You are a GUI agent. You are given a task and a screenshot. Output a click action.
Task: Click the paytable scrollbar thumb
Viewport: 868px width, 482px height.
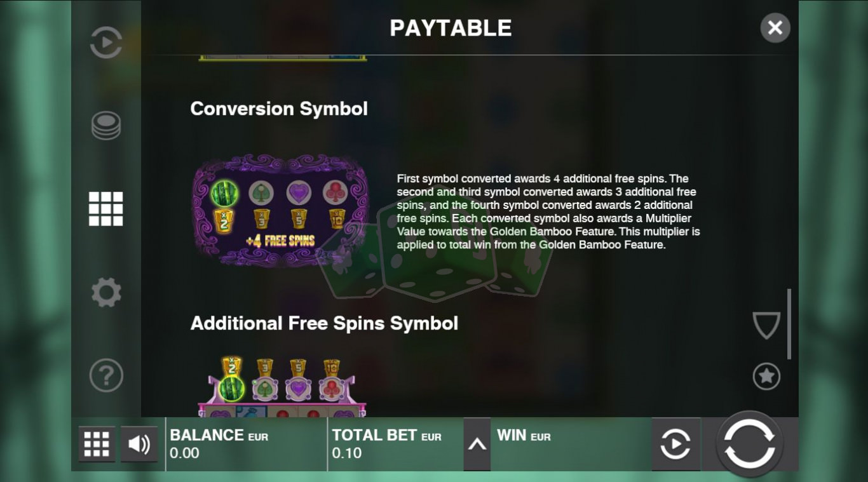[x=789, y=324]
